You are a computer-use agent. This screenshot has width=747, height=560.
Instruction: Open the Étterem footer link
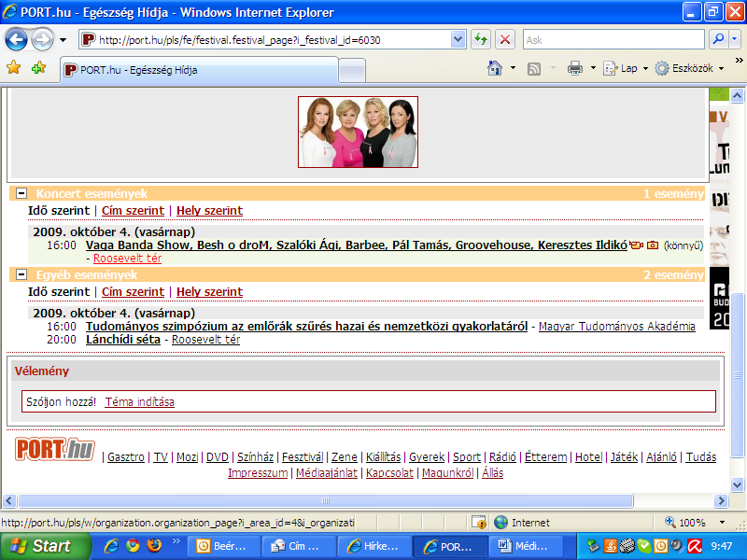pos(546,457)
